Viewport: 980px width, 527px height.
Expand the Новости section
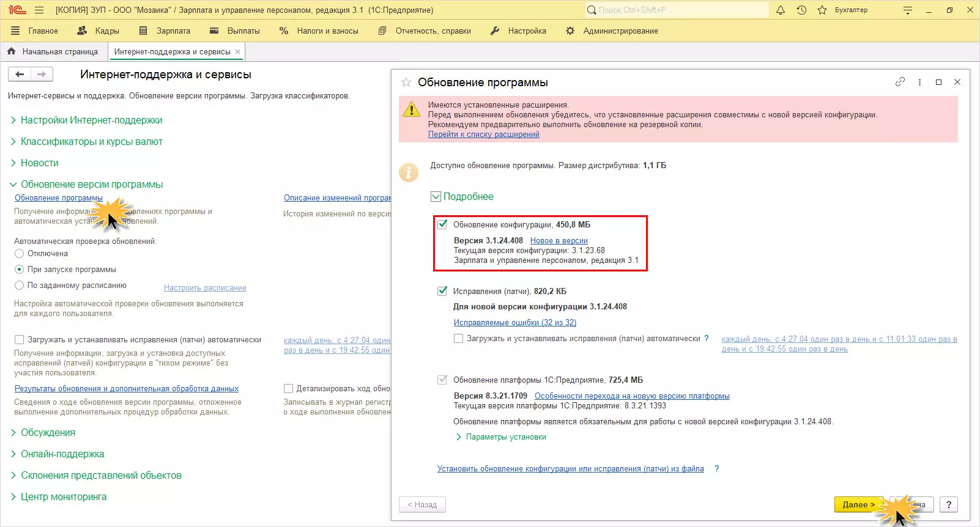click(34, 163)
